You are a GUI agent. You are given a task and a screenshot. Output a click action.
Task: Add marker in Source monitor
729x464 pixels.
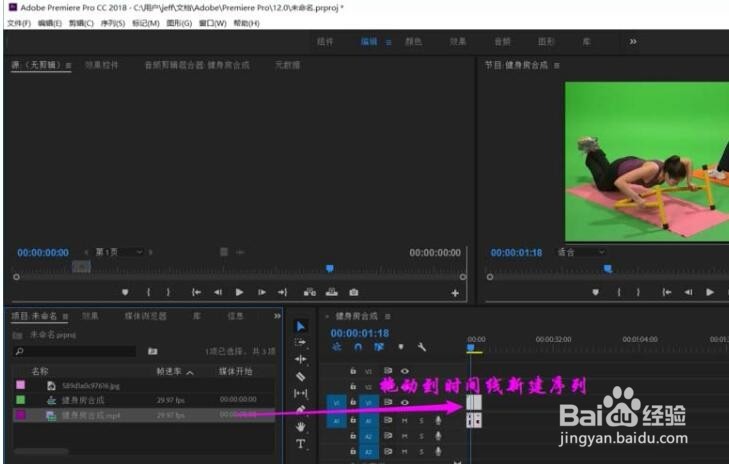coord(125,292)
